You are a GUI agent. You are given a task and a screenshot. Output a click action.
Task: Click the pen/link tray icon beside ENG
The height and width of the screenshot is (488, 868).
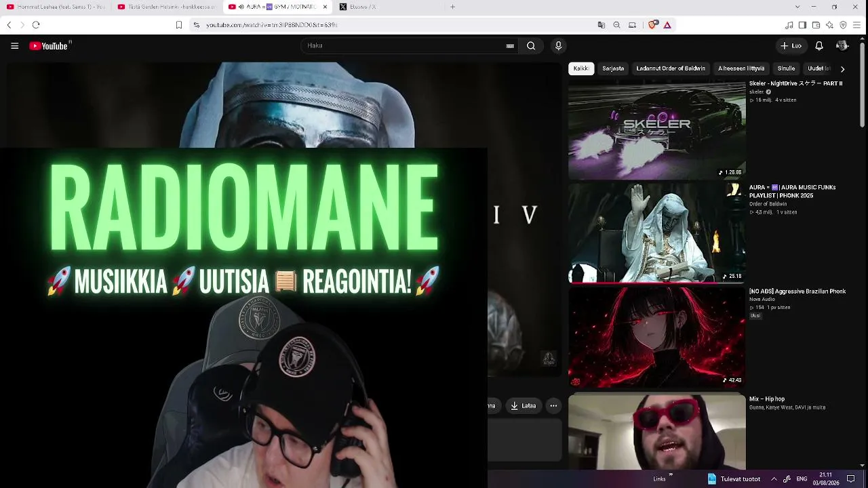pos(787,479)
